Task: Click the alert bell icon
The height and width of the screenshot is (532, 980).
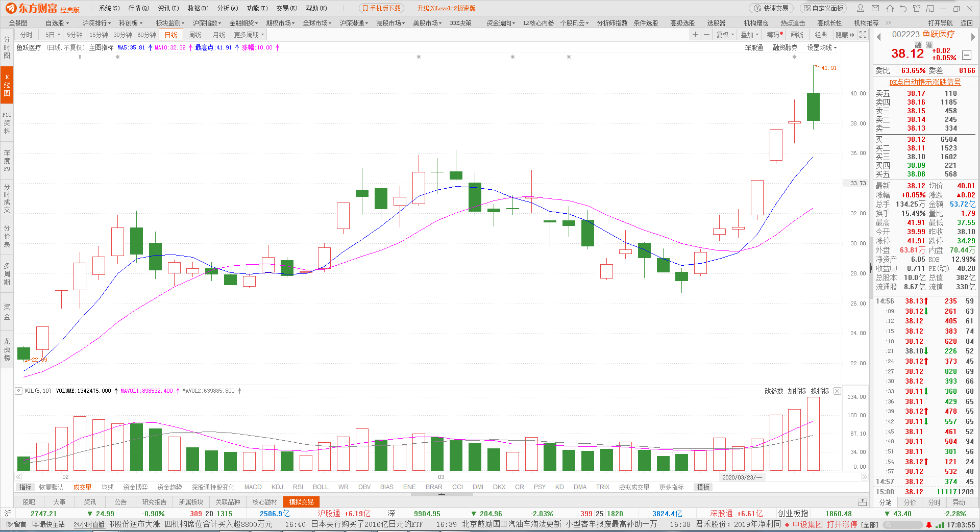Action: click(x=929, y=524)
